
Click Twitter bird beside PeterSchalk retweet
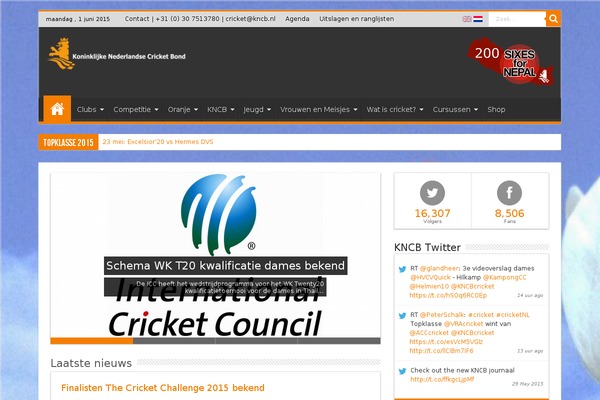pos(402,316)
